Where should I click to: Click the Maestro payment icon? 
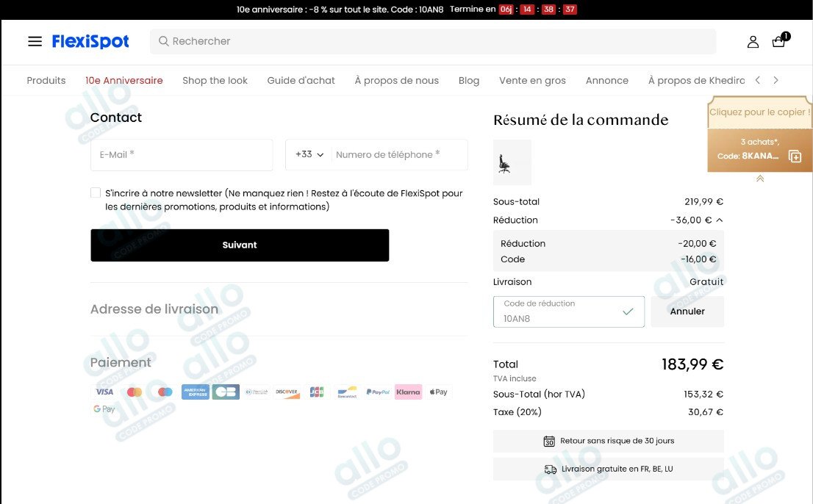click(x=165, y=392)
